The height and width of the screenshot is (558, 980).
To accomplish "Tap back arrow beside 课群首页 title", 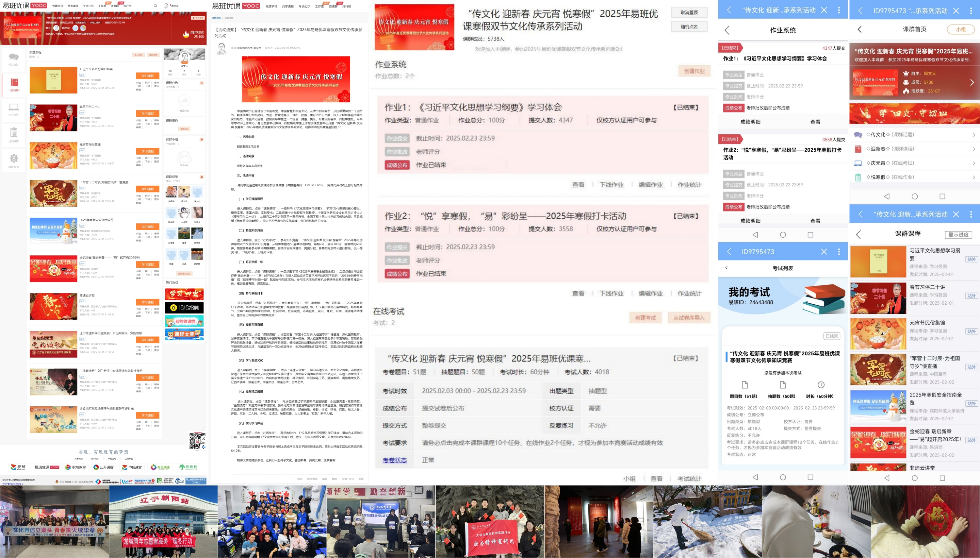I will [860, 29].
